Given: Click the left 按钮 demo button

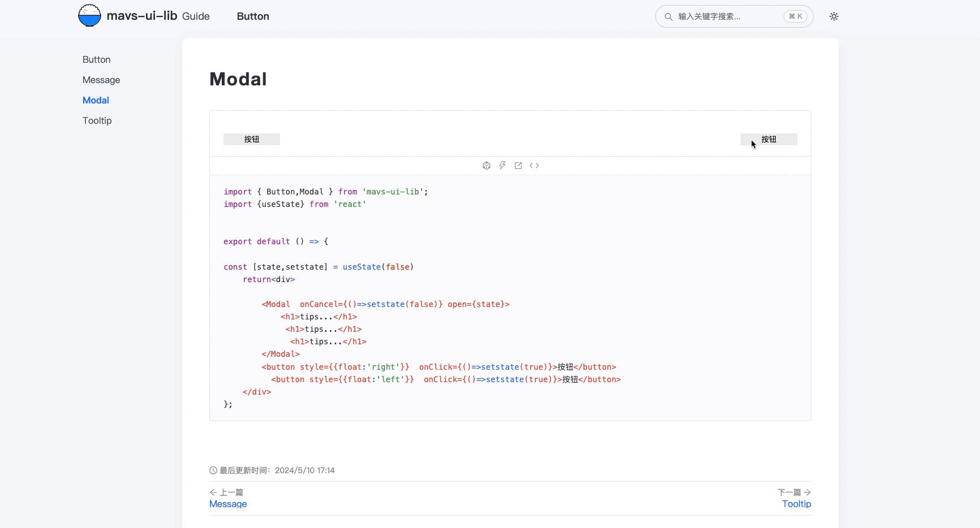Looking at the screenshot, I should click(252, 139).
